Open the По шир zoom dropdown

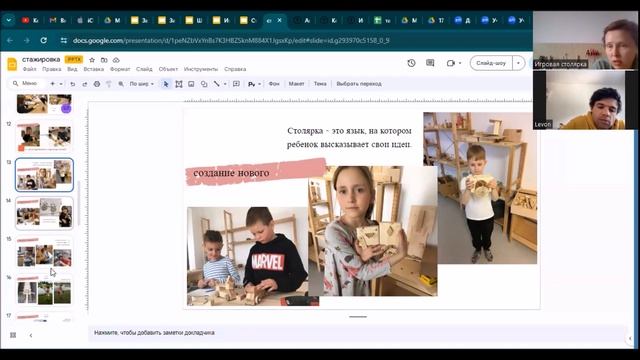coord(141,84)
